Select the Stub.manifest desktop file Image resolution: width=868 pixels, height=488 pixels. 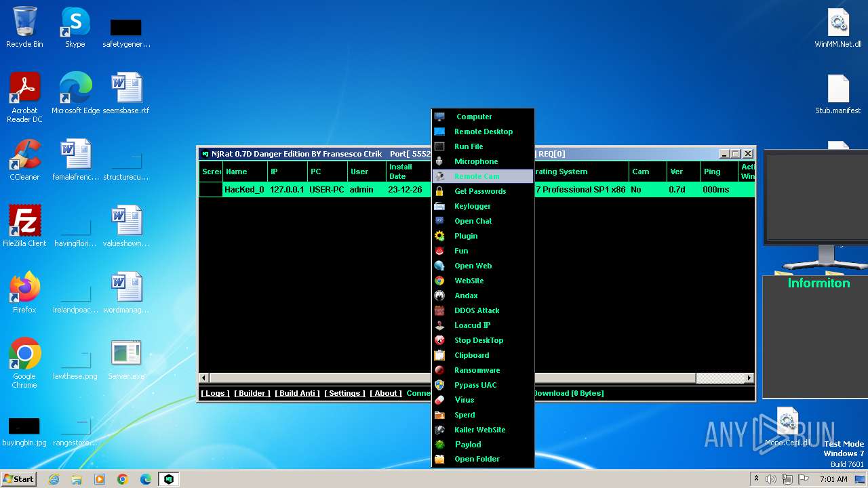click(x=838, y=94)
